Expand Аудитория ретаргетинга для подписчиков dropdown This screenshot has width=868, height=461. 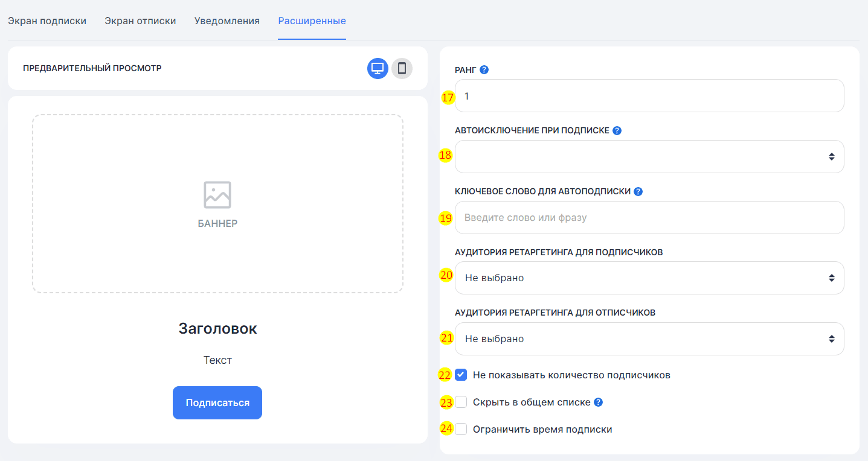click(x=649, y=278)
